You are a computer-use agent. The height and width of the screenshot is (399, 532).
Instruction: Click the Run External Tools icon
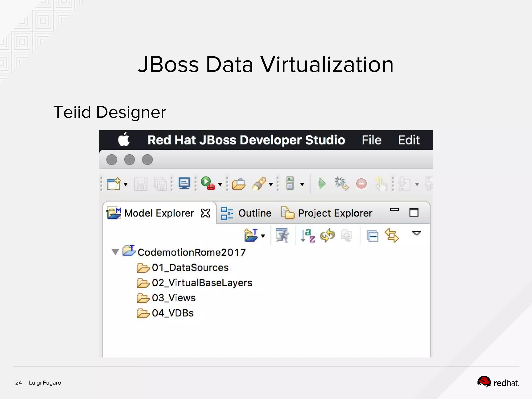point(208,183)
